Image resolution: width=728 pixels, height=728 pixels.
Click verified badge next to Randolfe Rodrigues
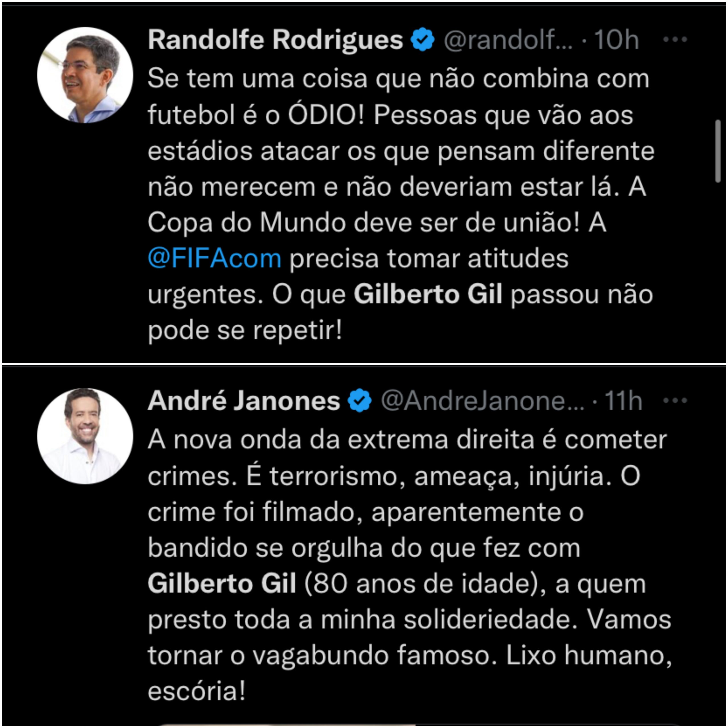tap(423, 39)
